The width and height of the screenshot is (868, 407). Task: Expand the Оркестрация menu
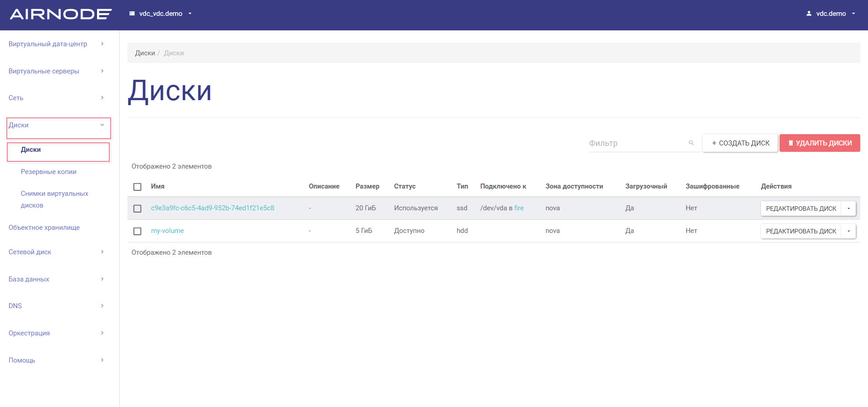coord(57,333)
